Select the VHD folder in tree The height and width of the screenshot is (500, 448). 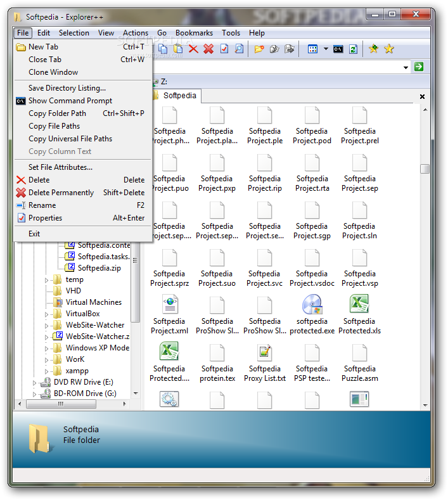click(74, 291)
